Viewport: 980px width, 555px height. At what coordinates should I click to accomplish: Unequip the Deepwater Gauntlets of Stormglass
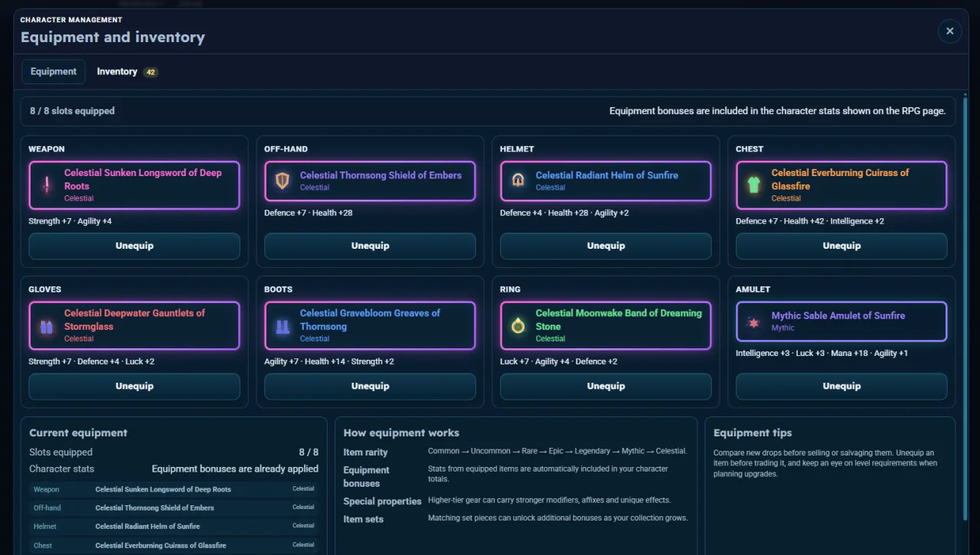[135, 387]
